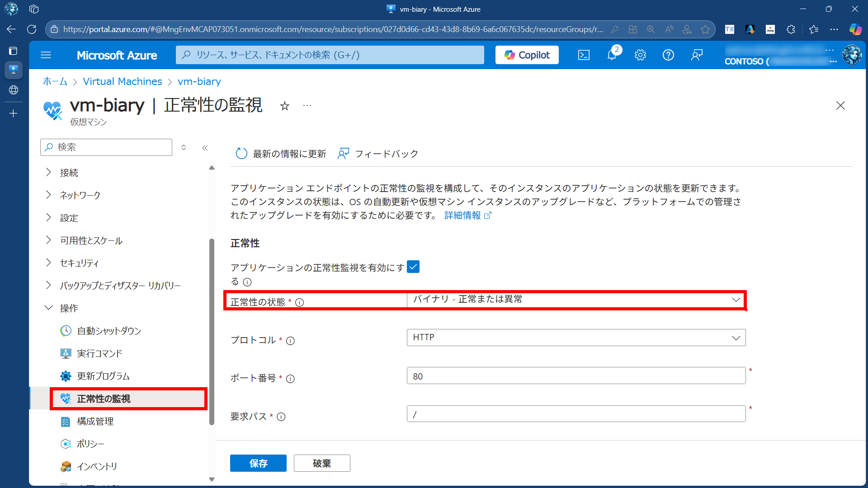This screenshot has height=488, width=868.
Task: Click the 保存 button
Action: point(258,463)
